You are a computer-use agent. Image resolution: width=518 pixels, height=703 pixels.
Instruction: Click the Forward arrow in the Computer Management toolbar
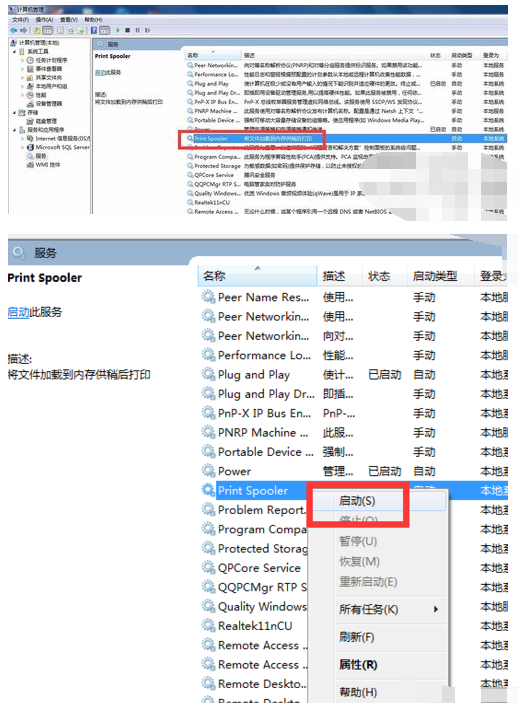[23, 30]
